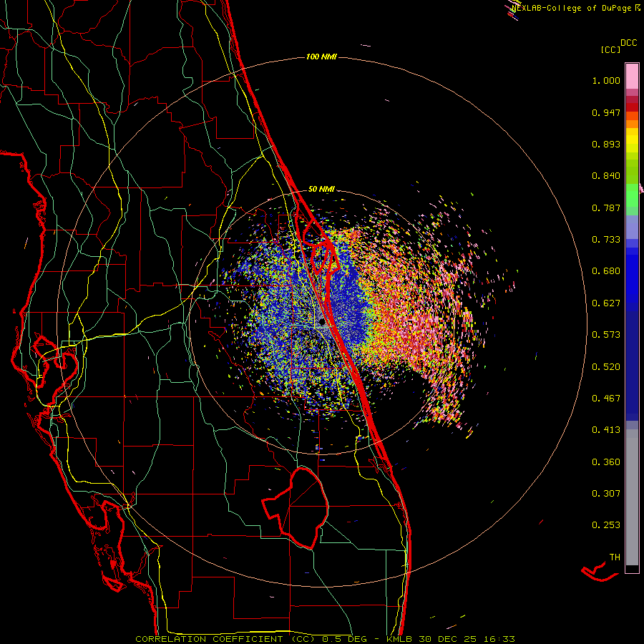The width and height of the screenshot is (644, 644).
Task: Select the 0.787 legend value
Action: click(x=606, y=208)
